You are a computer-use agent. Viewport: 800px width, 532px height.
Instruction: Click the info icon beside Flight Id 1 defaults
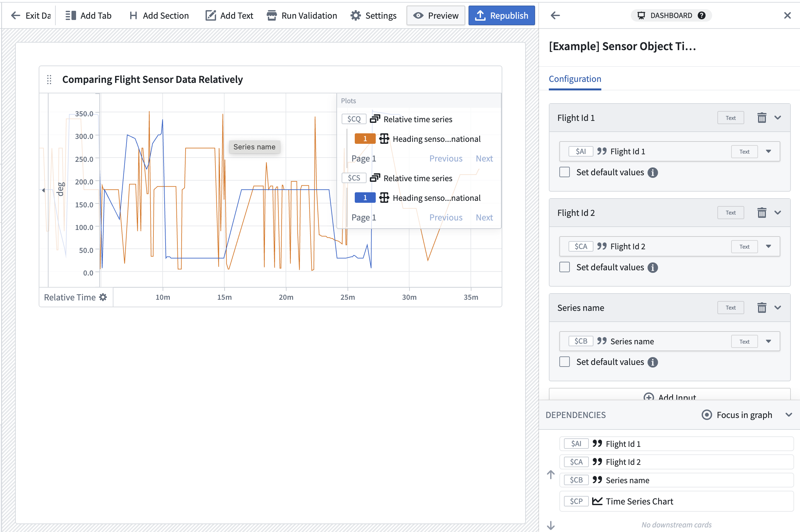pyautogui.click(x=652, y=172)
